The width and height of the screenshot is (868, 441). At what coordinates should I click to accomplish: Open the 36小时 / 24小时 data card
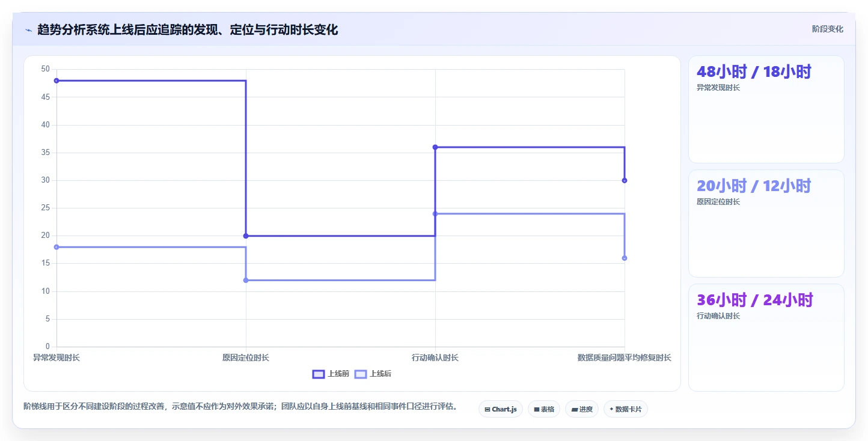coord(766,338)
